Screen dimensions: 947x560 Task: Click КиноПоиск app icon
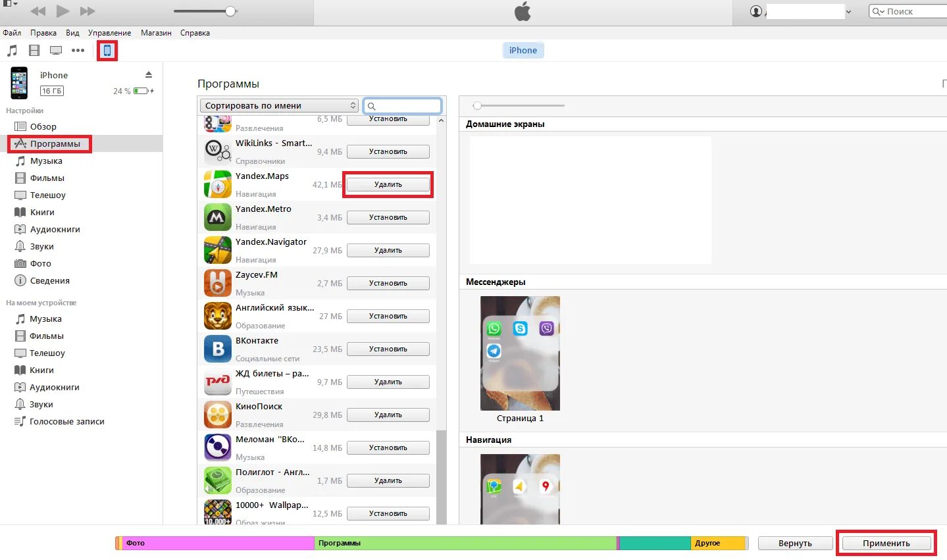point(217,415)
